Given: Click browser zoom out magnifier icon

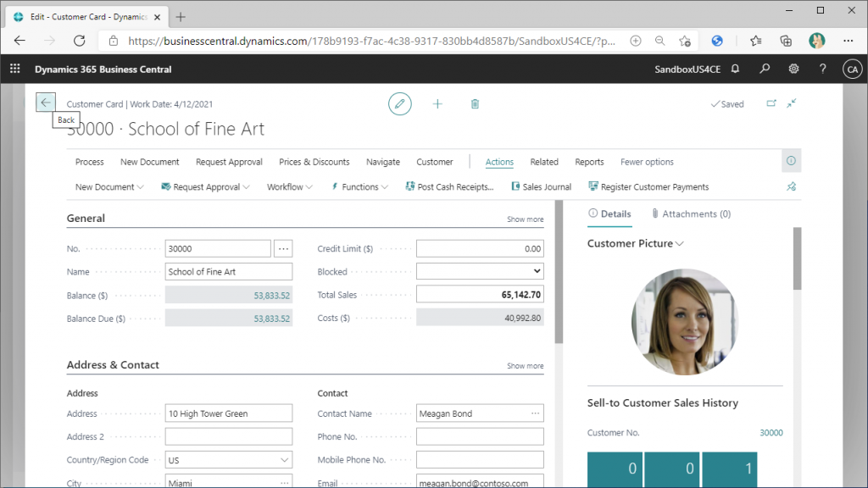Looking at the screenshot, I should pyautogui.click(x=659, y=41).
